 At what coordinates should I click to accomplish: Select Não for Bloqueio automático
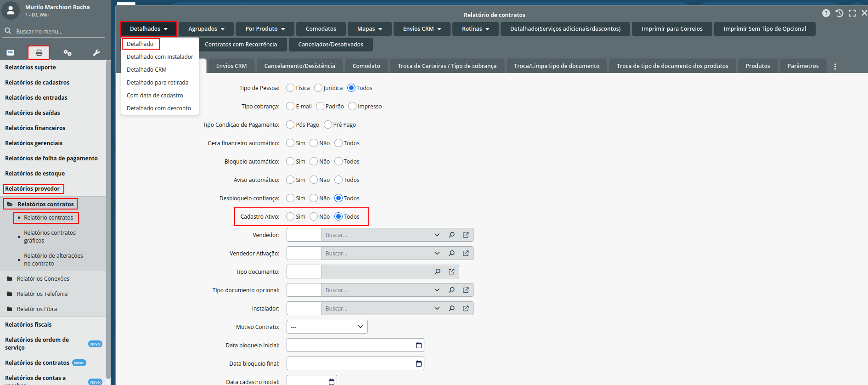pyautogui.click(x=314, y=161)
